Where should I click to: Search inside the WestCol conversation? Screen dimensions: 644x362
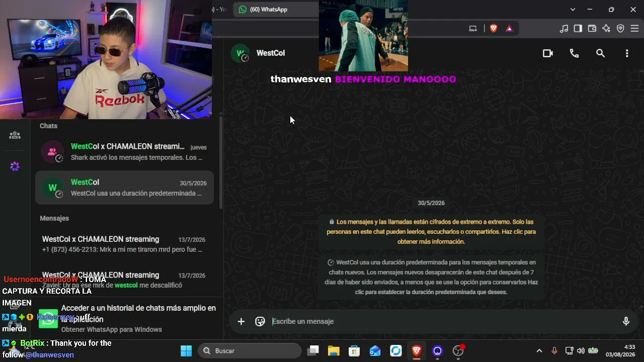pyautogui.click(x=600, y=53)
